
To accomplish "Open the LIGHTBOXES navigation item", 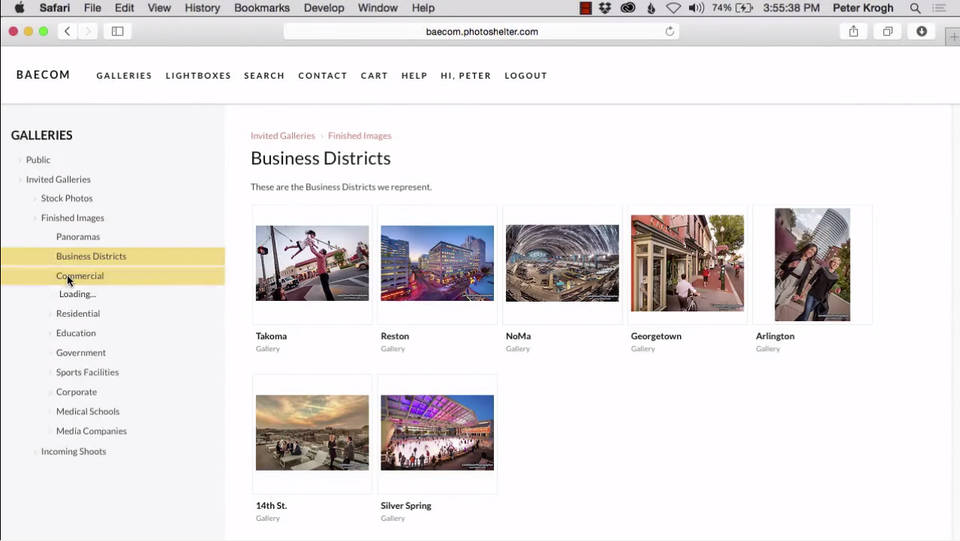I will [198, 76].
